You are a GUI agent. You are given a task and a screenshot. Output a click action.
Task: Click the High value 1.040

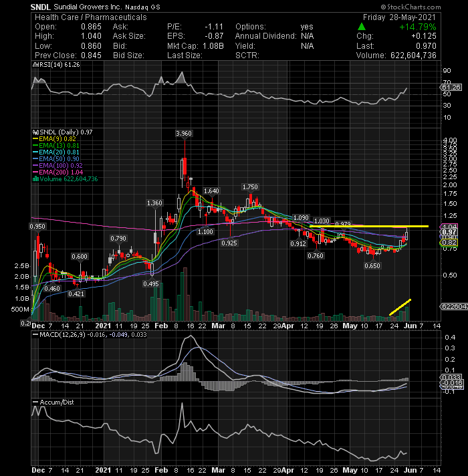point(91,36)
